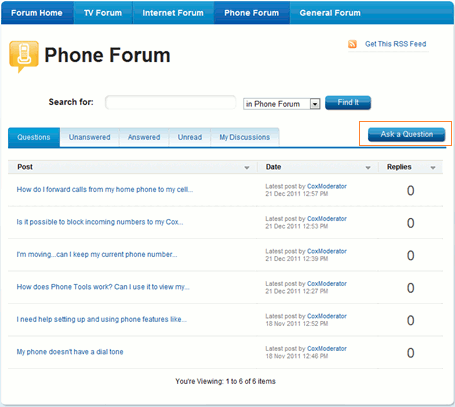Screen dimensions: 455x407
Task: Open the My Discussions tab
Action: 245,137
